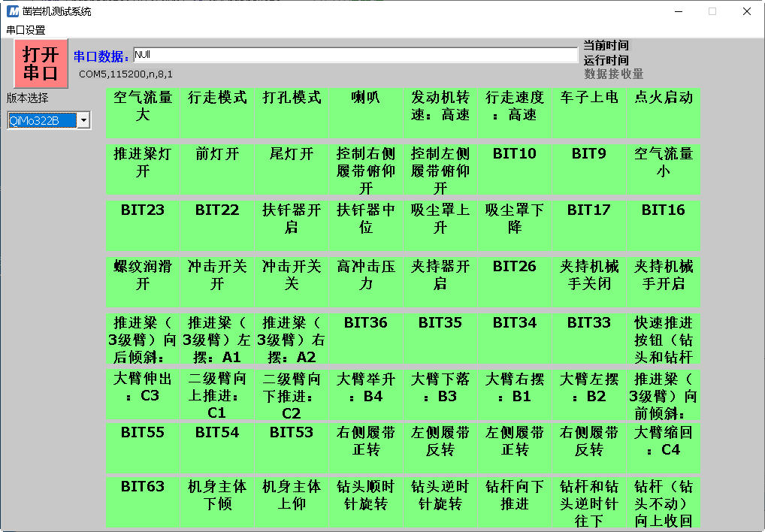The width and height of the screenshot is (765, 532).
Task: Click the BIT36 green cell
Action: point(366,337)
